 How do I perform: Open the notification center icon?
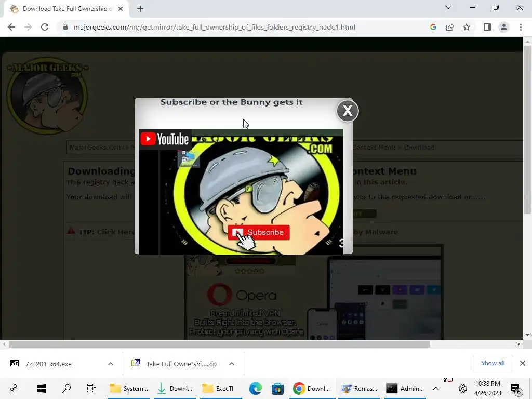[515, 389]
